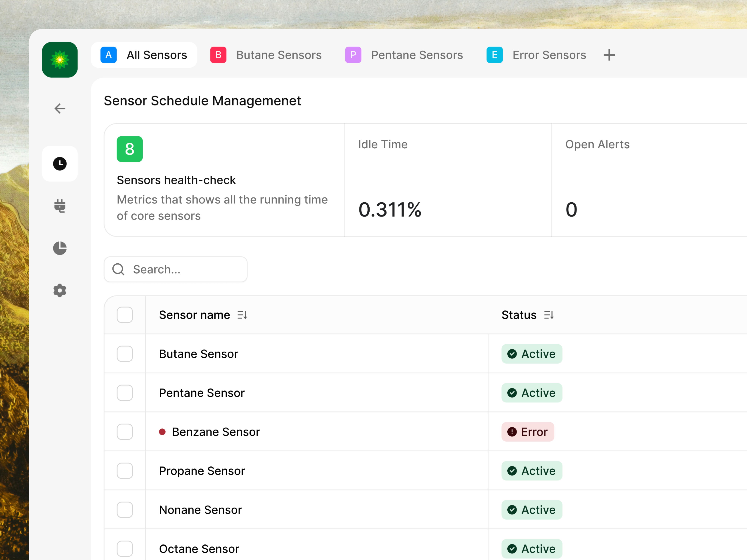This screenshot has width=747, height=560.
Task: Click the Error badge for Benzane Sensor
Action: click(x=528, y=432)
